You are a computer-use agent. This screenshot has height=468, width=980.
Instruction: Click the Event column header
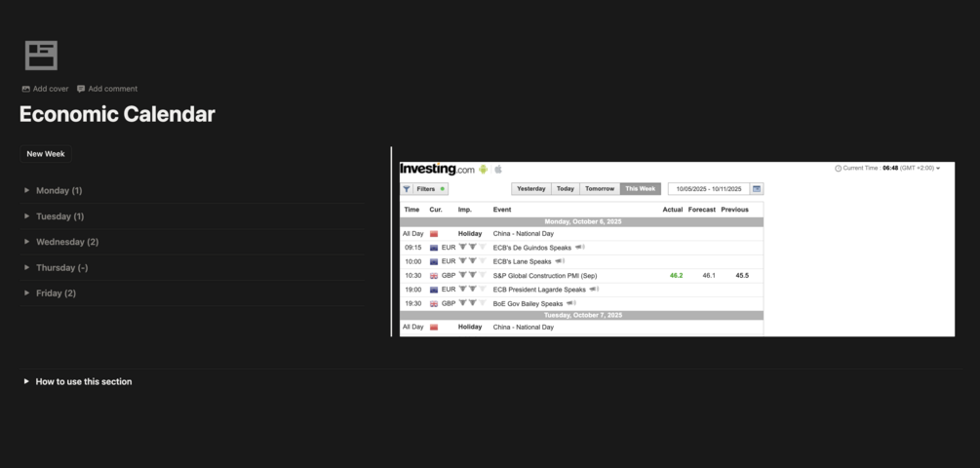pyautogui.click(x=502, y=210)
